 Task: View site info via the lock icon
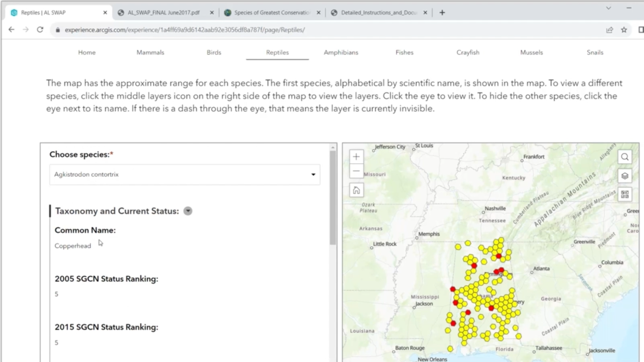[58, 30]
